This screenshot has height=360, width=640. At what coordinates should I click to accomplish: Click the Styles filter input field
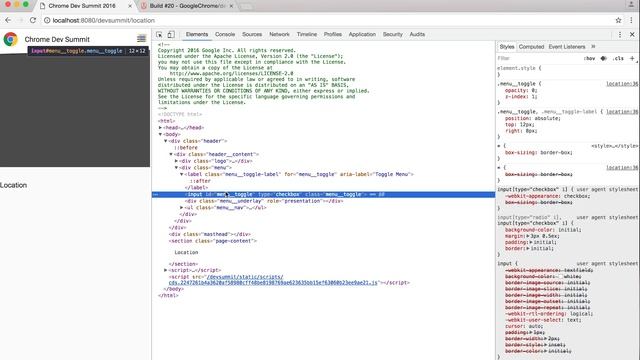point(539,58)
